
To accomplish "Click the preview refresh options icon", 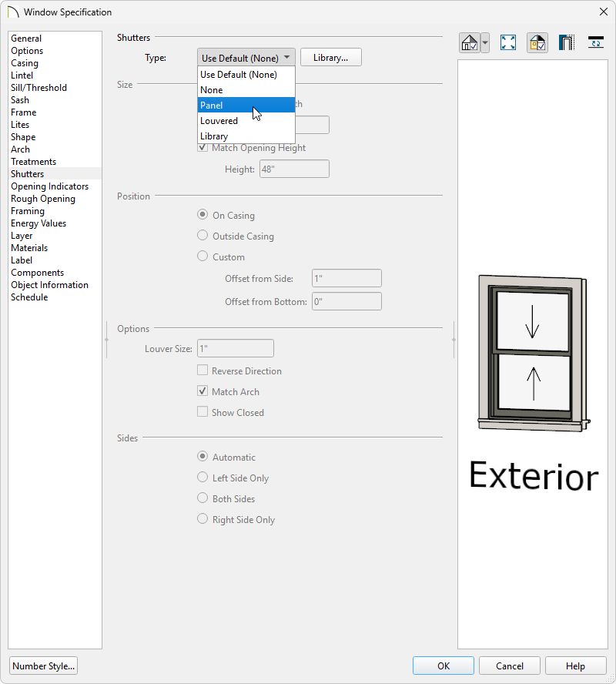I will click(x=595, y=43).
